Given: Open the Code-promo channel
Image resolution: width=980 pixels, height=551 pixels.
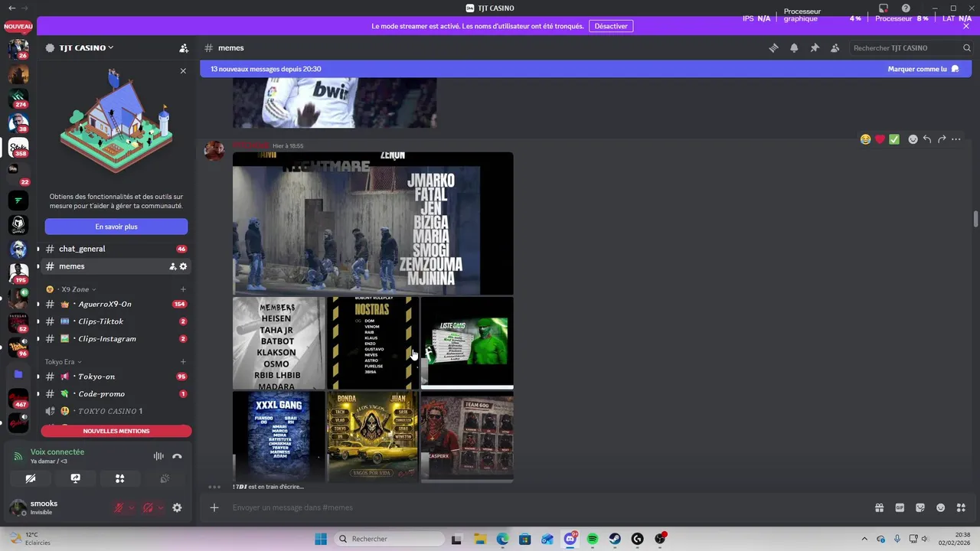Looking at the screenshot, I should [x=116, y=394].
